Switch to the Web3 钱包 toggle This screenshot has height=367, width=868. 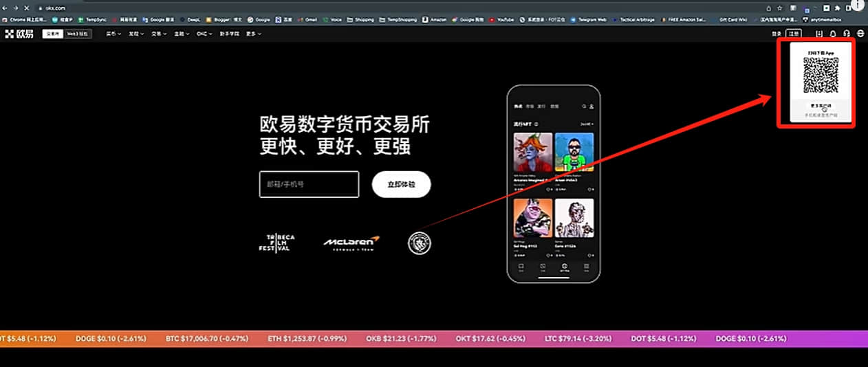(77, 34)
